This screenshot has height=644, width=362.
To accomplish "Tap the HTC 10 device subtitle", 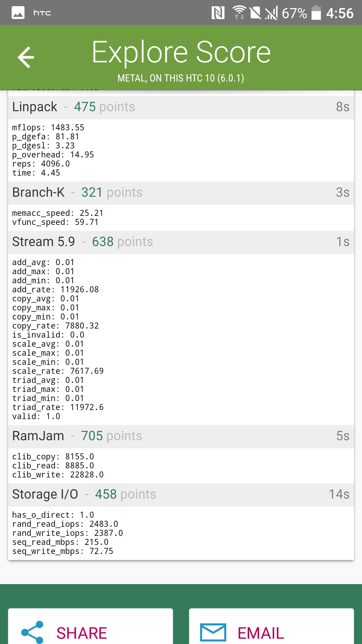I will click(x=181, y=78).
